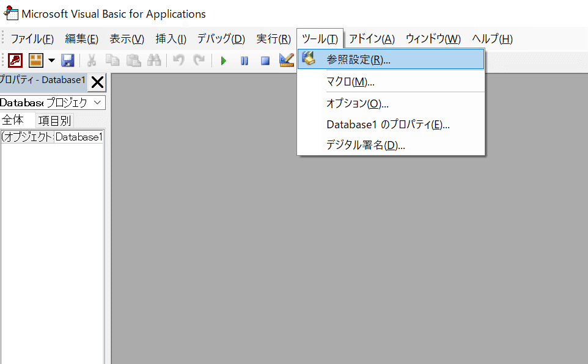
Task: Run the macro with green play icon
Action: pyautogui.click(x=224, y=60)
